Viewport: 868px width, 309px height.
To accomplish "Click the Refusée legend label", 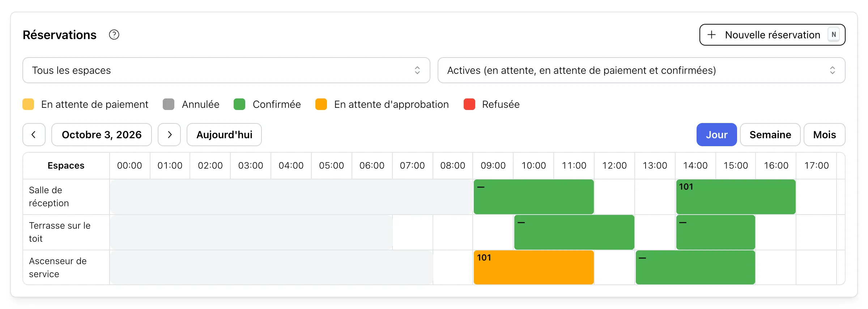I will pos(501,104).
